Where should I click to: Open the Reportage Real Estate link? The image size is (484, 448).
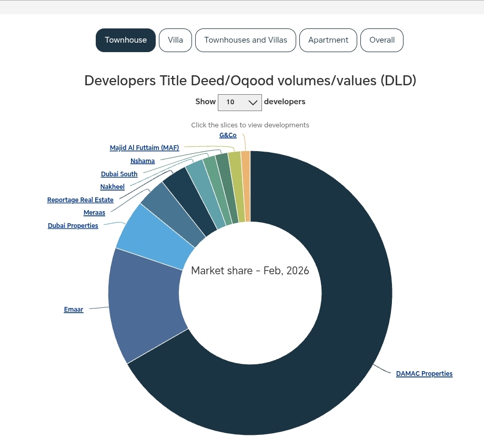(x=80, y=200)
